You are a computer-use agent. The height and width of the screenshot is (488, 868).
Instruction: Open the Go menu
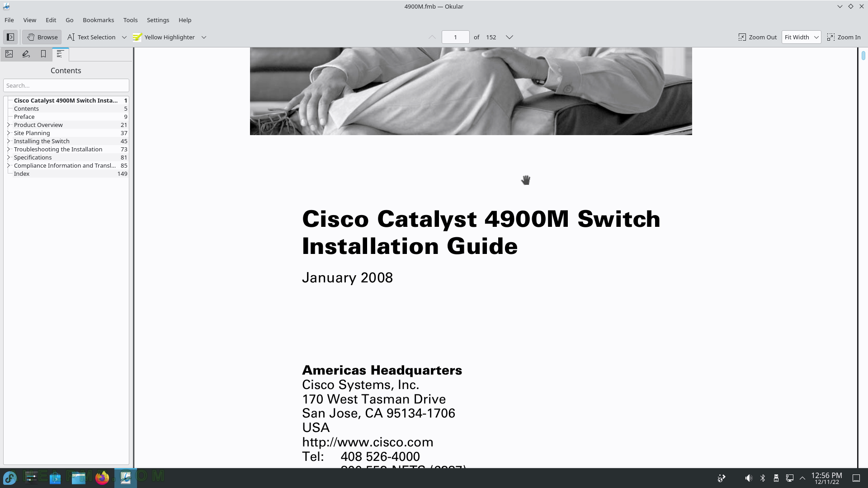70,20
